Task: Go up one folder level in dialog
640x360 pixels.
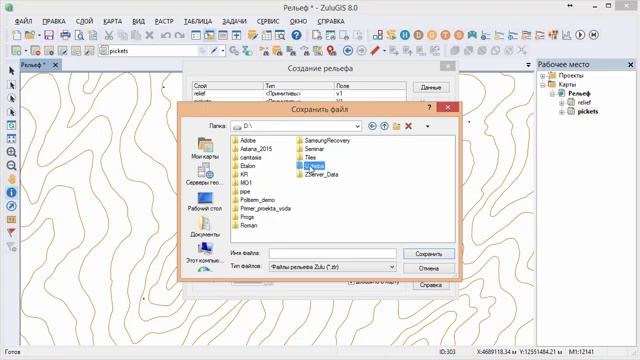Action: coord(384,126)
